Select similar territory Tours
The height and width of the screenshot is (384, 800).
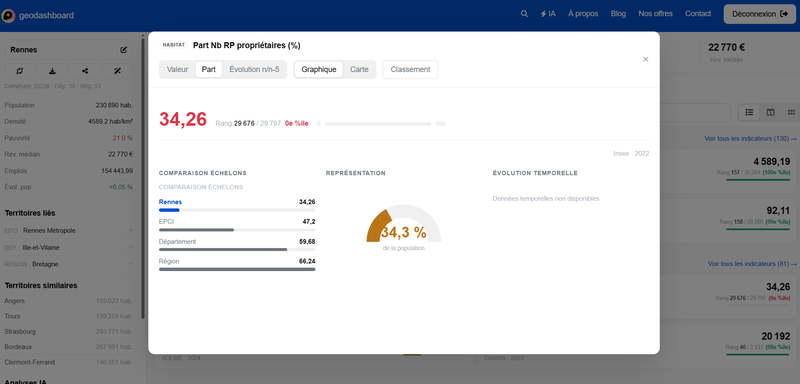pos(68,316)
